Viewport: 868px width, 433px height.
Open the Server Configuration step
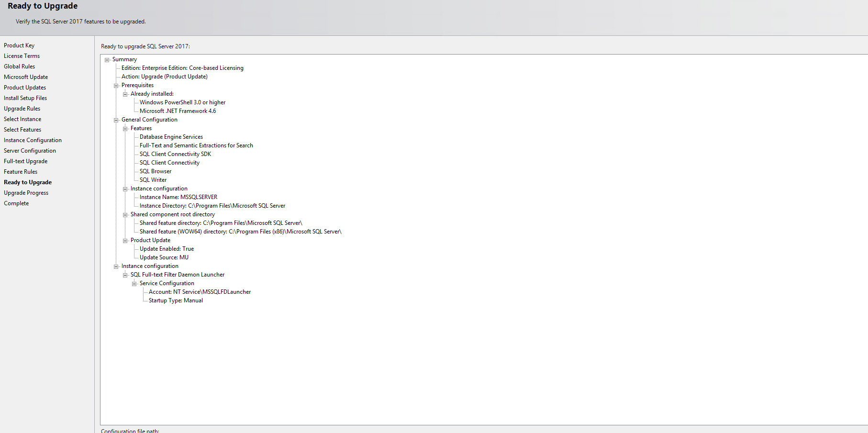[x=30, y=151]
